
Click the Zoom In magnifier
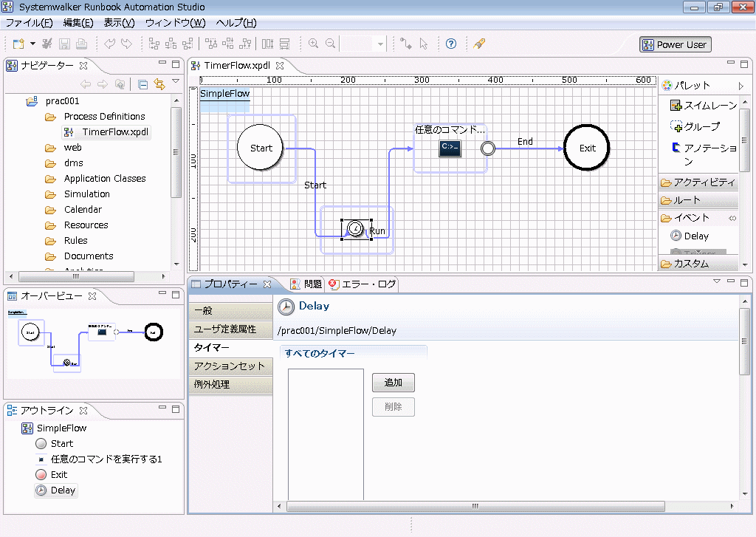313,44
